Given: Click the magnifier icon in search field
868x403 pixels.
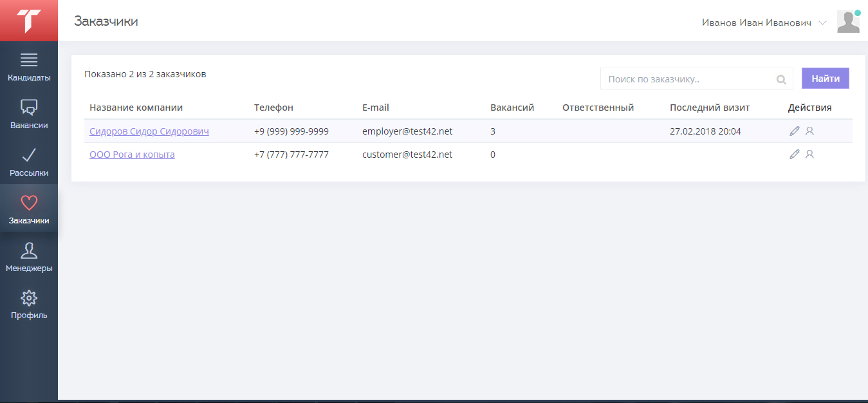Looking at the screenshot, I should (781, 80).
